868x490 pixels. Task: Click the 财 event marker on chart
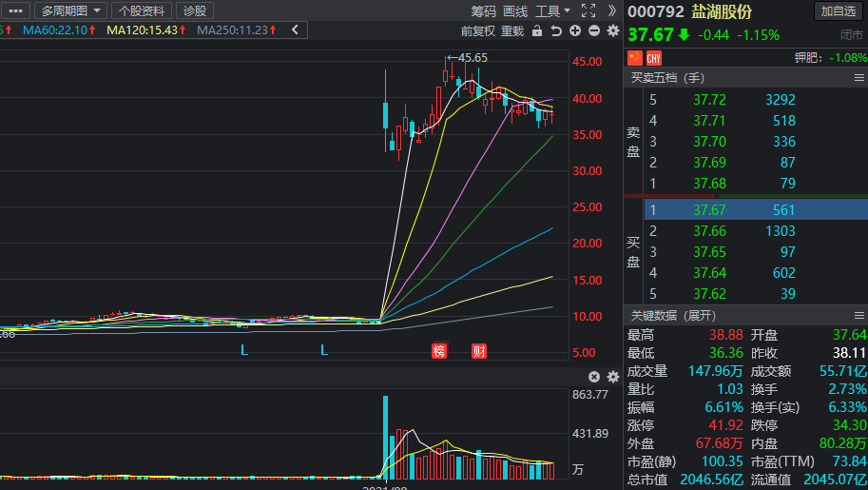click(x=479, y=351)
